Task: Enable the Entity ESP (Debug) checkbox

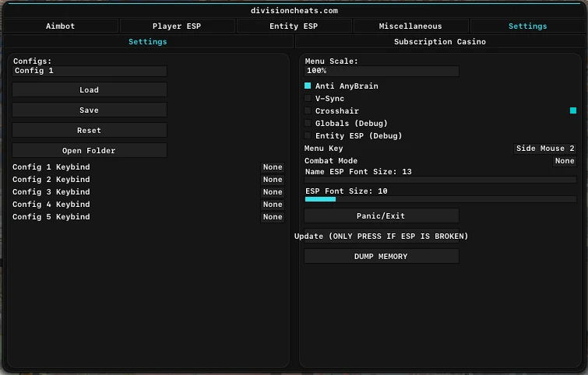Action: 308,135
